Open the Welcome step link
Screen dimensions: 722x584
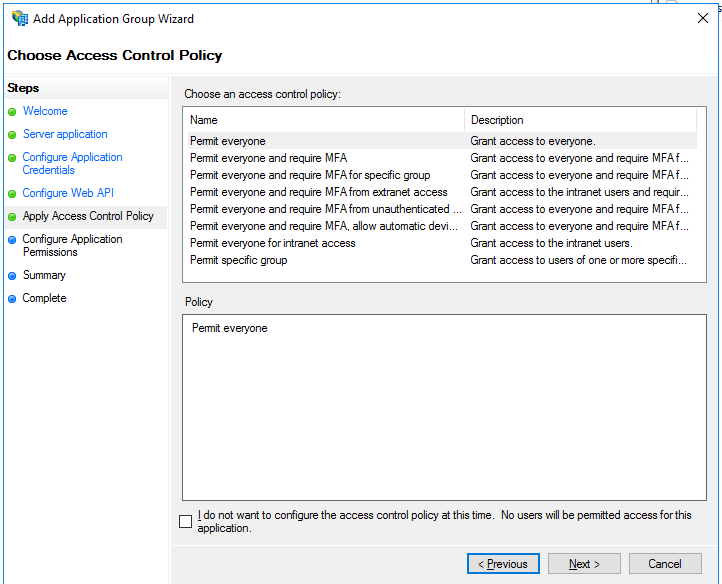[x=45, y=111]
